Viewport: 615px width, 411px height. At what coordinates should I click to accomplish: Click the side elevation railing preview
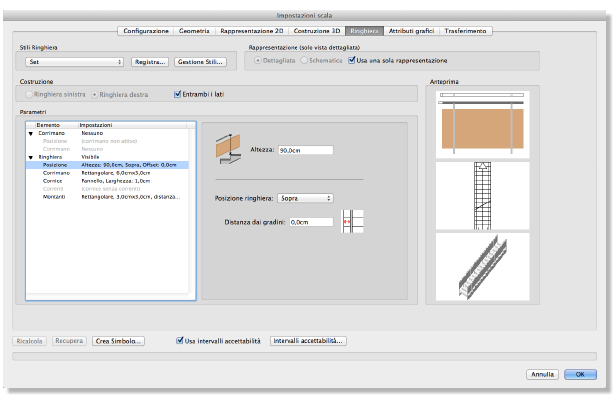(x=482, y=125)
